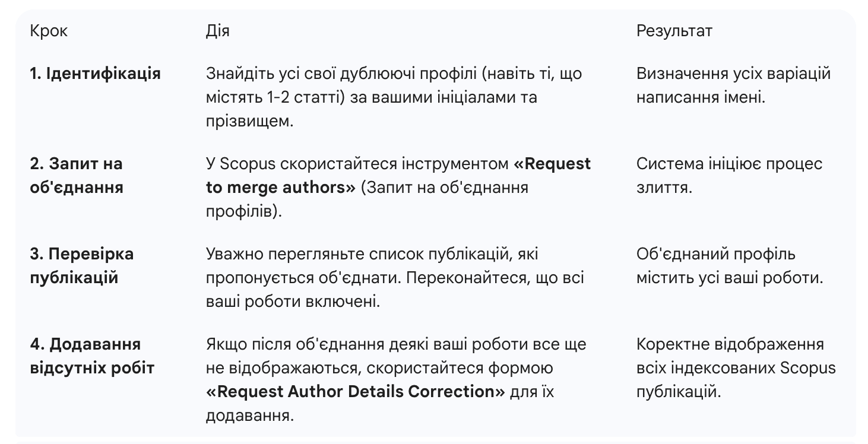This screenshot has height=444, width=868.
Task: Click the "Результат" column header
Action: (674, 31)
